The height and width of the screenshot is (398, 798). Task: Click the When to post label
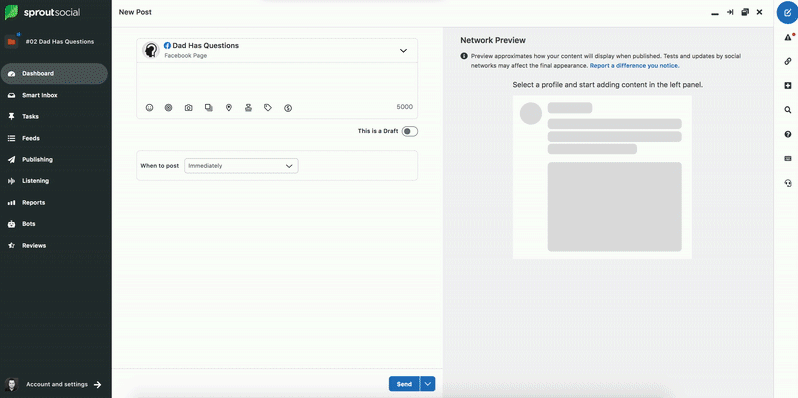(x=160, y=166)
